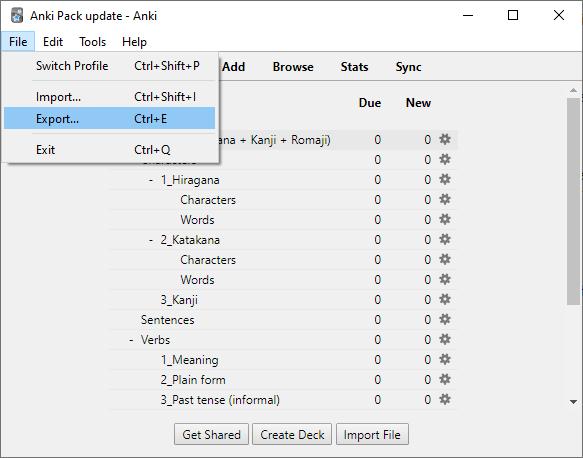Open the Tools menu
The image size is (583, 458).
tap(92, 42)
